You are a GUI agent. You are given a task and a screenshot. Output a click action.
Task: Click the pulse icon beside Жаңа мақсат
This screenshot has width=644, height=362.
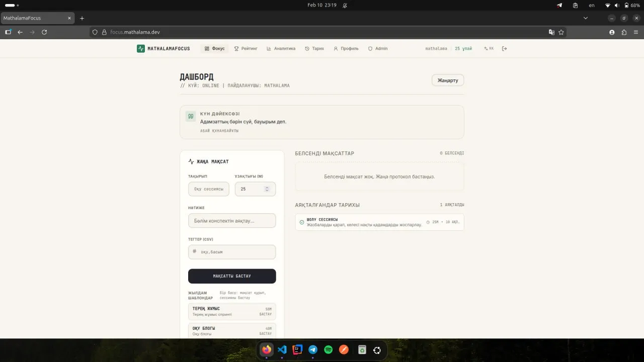191,162
